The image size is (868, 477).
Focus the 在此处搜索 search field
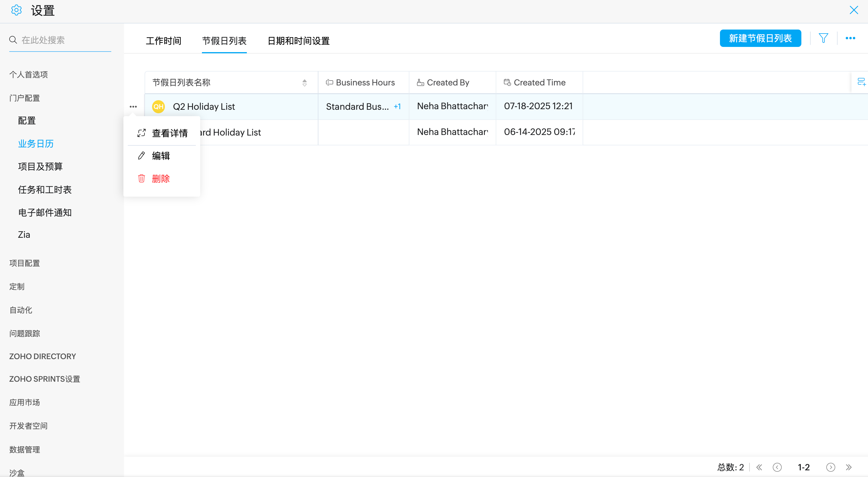tap(64, 40)
